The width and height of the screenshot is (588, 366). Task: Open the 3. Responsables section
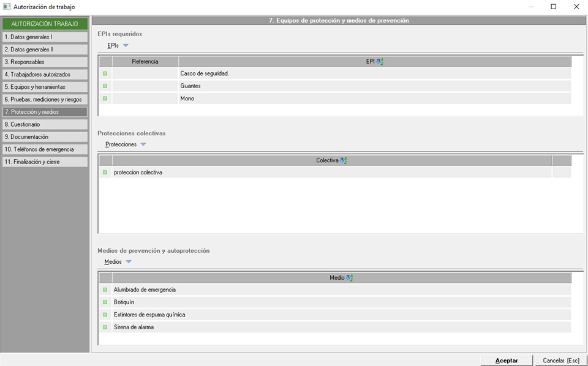[45, 62]
